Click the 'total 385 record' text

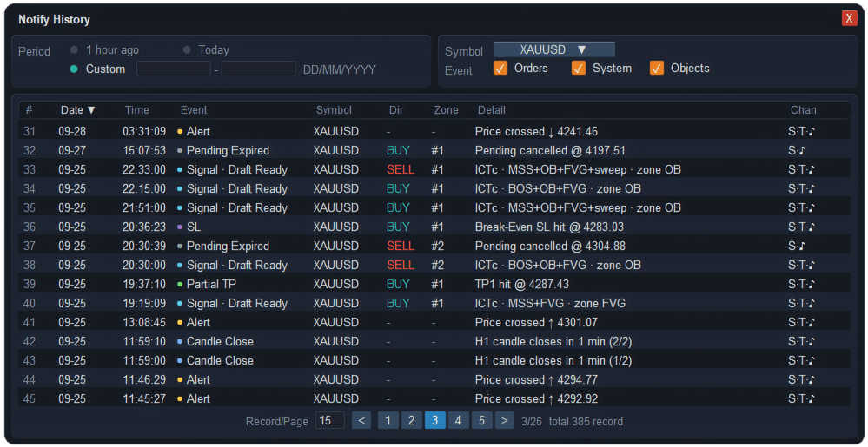(x=586, y=422)
